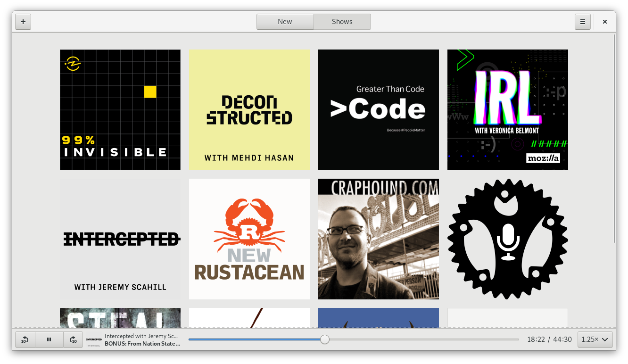Open Intercepted with Jeremy Scahill show
The width and height of the screenshot is (628, 364).
click(x=120, y=239)
